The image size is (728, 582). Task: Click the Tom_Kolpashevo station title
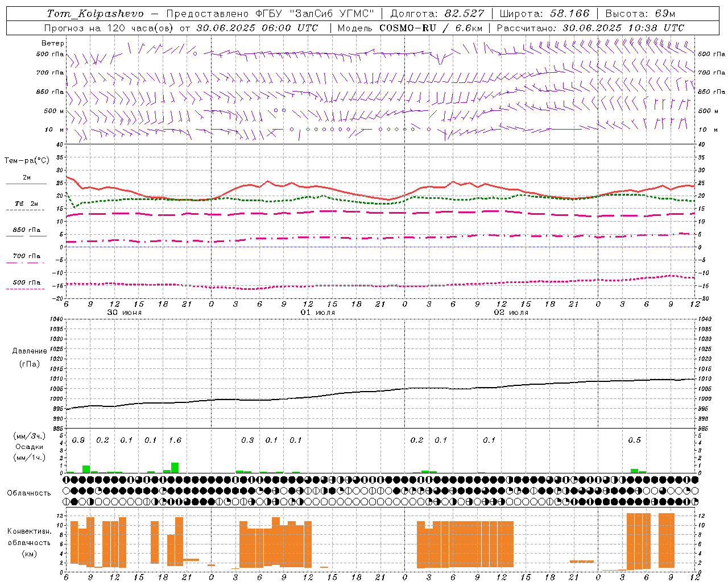click(x=95, y=14)
